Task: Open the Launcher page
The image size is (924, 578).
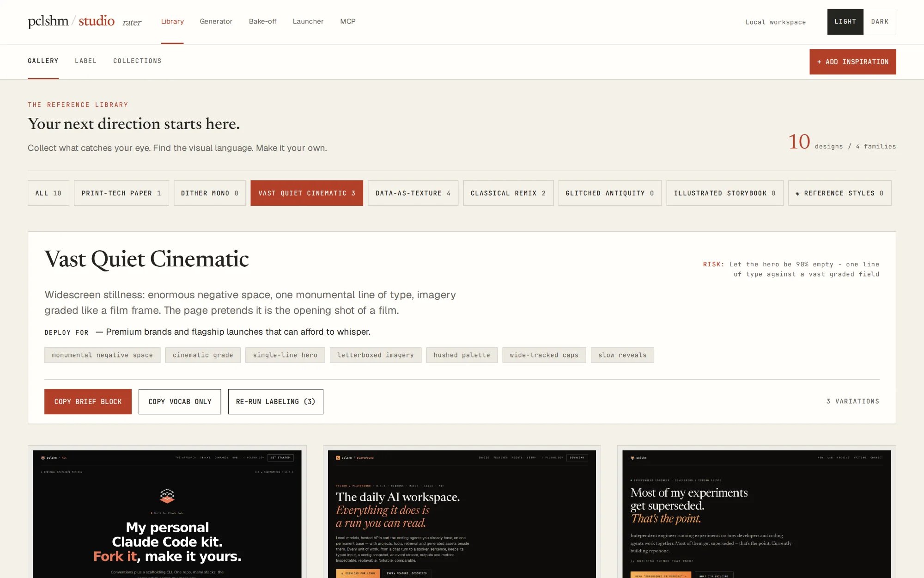Action: [x=308, y=21]
